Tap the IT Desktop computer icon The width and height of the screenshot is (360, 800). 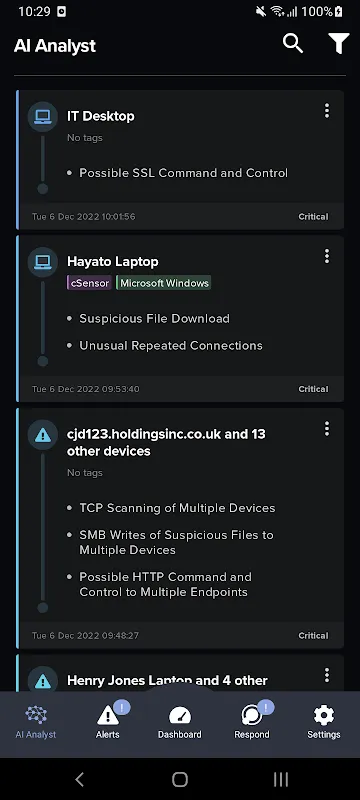(x=43, y=117)
